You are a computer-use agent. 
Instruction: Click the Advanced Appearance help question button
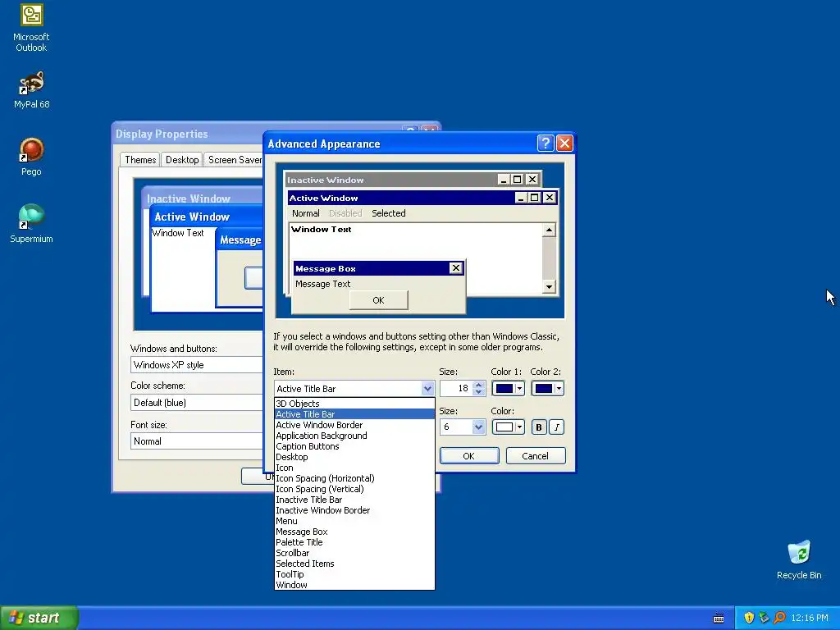pos(546,143)
